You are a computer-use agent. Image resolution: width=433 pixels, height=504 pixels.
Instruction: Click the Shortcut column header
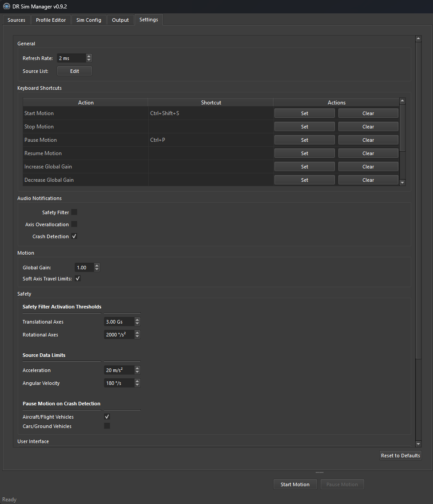click(211, 102)
